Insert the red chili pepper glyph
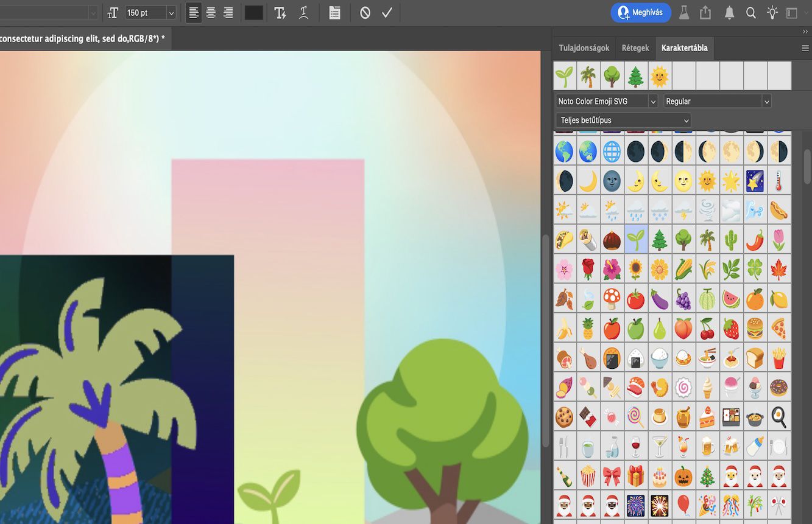This screenshot has width=812, height=524. 755,240
